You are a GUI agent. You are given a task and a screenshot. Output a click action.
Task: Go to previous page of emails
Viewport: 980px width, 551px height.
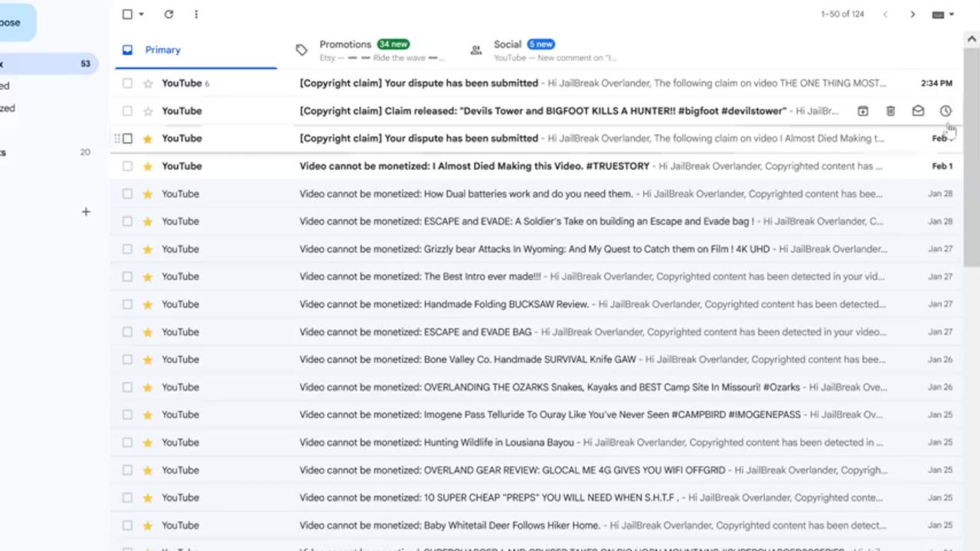pos(885,14)
